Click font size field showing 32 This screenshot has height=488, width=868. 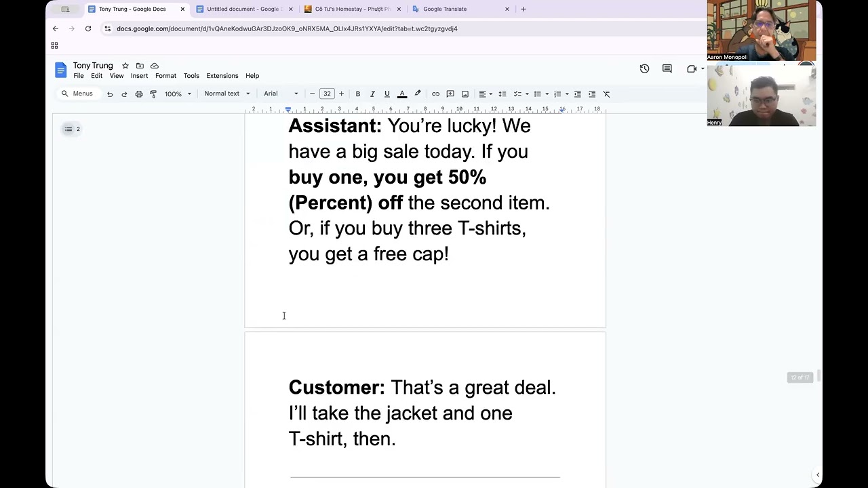pyautogui.click(x=327, y=94)
